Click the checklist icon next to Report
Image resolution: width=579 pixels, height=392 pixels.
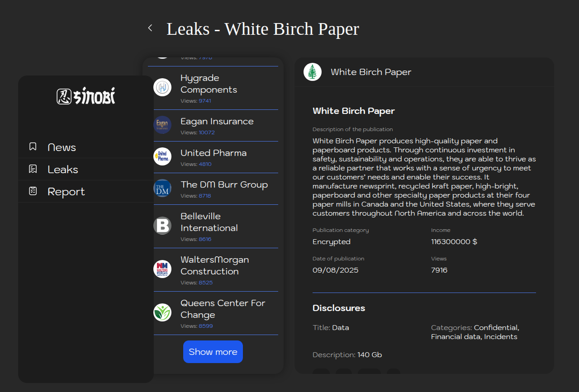[x=33, y=191]
